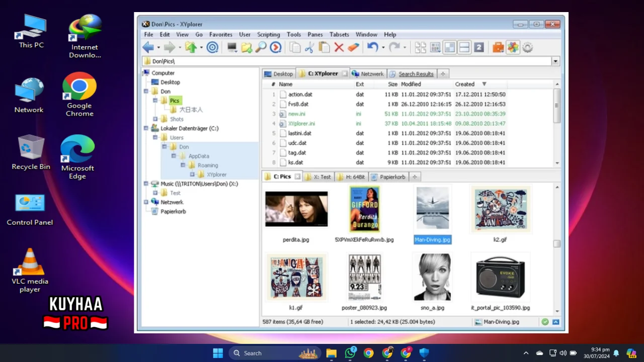Toggle horizontal panes layout button

(464, 47)
